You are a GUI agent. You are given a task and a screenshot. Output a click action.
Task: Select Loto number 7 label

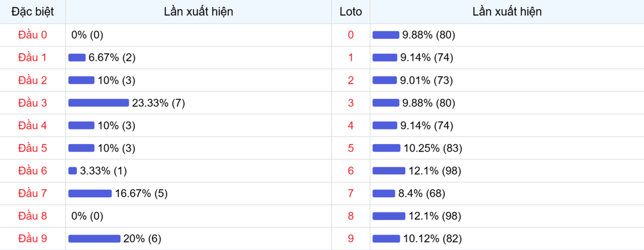coord(350,194)
